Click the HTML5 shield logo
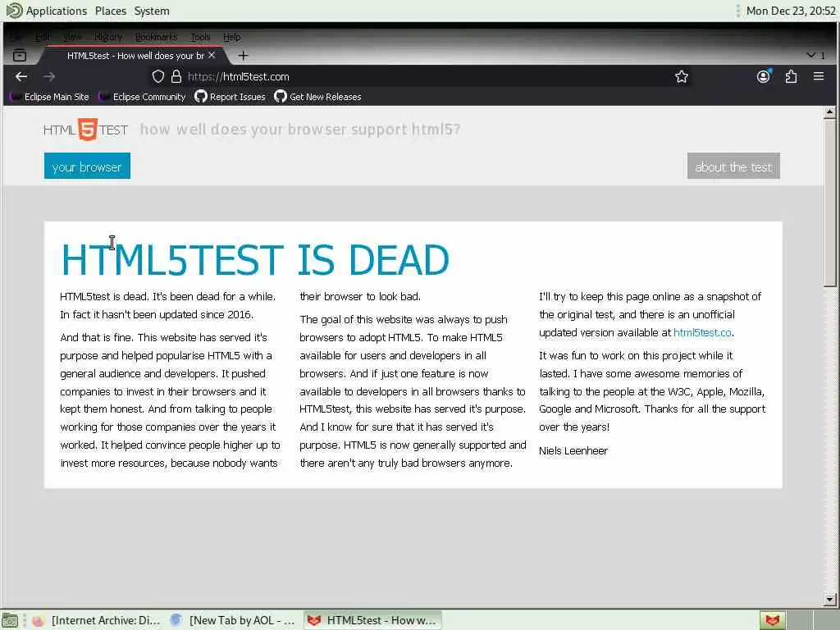 pyautogui.click(x=87, y=130)
